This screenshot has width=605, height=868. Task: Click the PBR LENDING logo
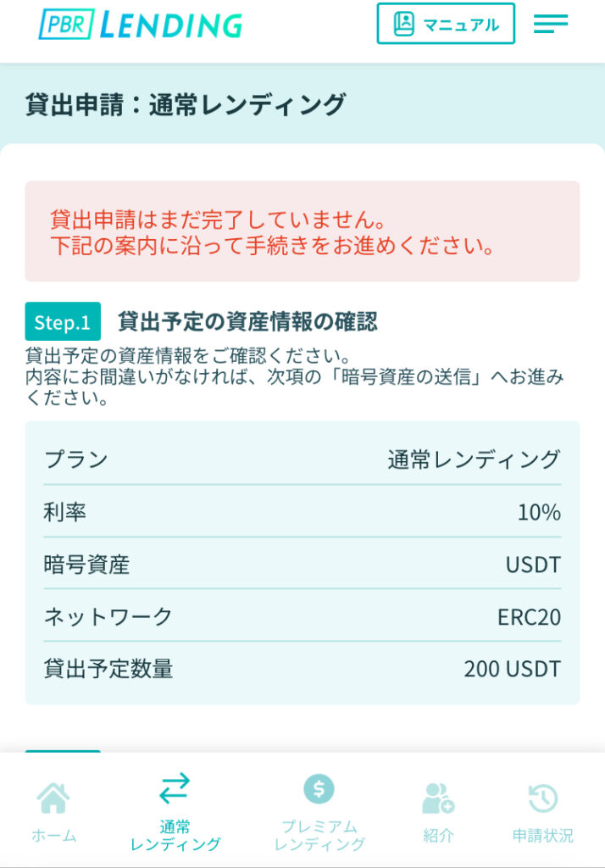(x=141, y=25)
